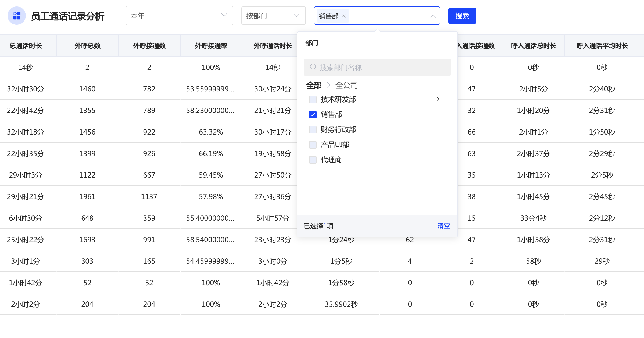
Task: Tick the 产品UI部 checkbox
Action: [313, 145]
